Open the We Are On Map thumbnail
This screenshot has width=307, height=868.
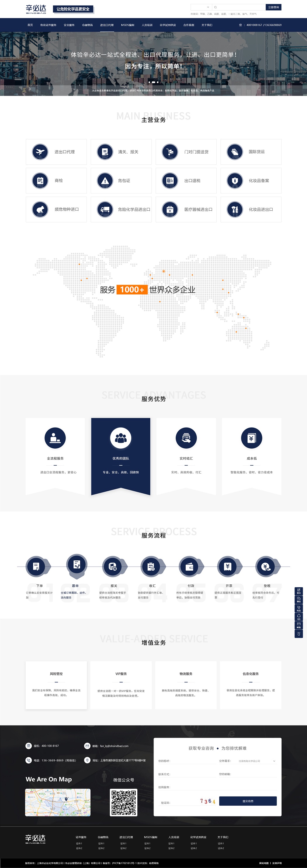pos(58,802)
